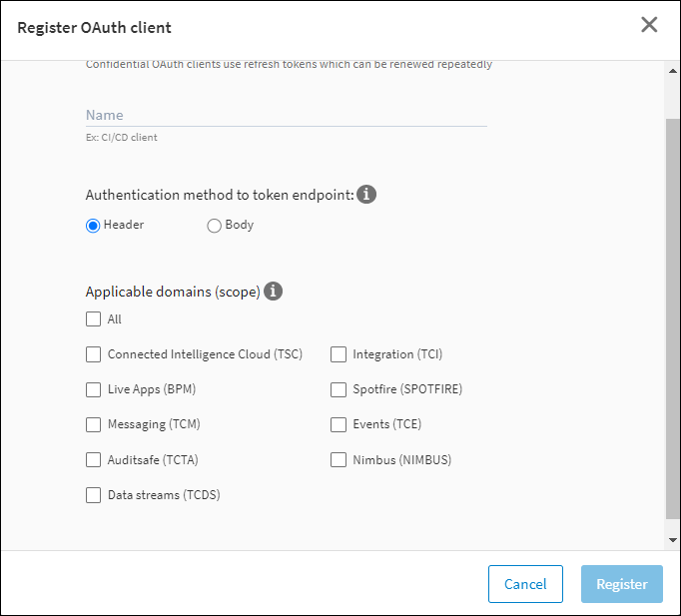681x616 pixels.
Task: Click info icon beside Authentication method label
Action: tap(366, 195)
